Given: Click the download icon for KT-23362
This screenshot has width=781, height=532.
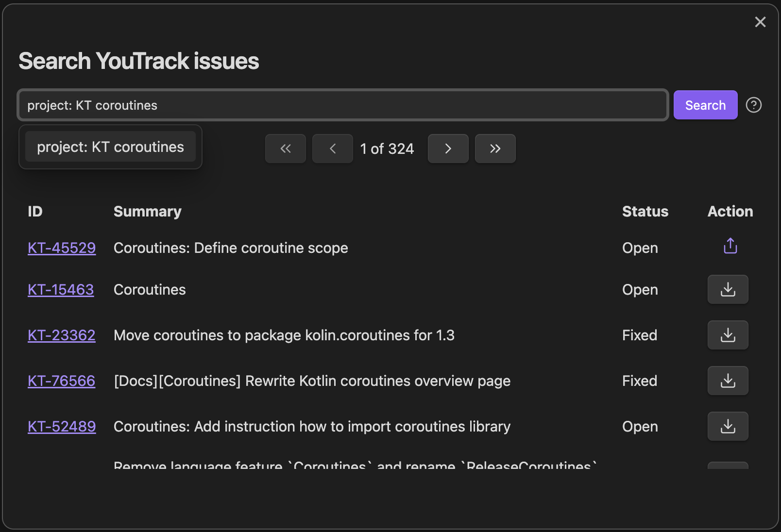Looking at the screenshot, I should pyautogui.click(x=728, y=335).
